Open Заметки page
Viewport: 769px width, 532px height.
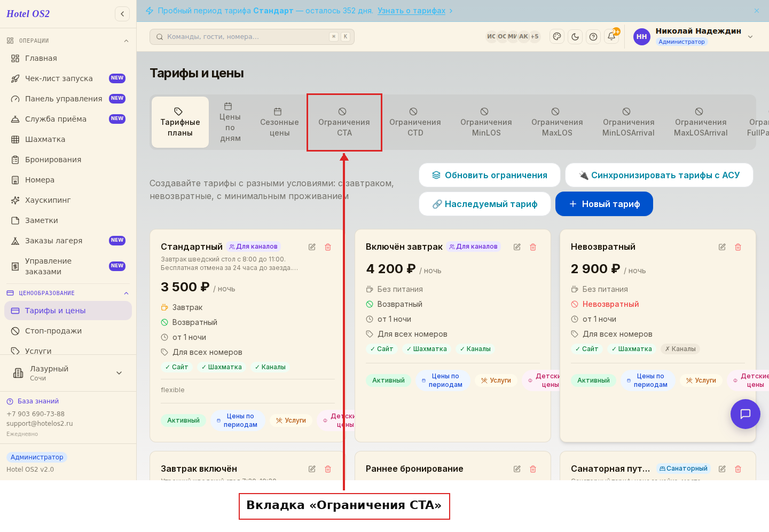(x=68, y=220)
